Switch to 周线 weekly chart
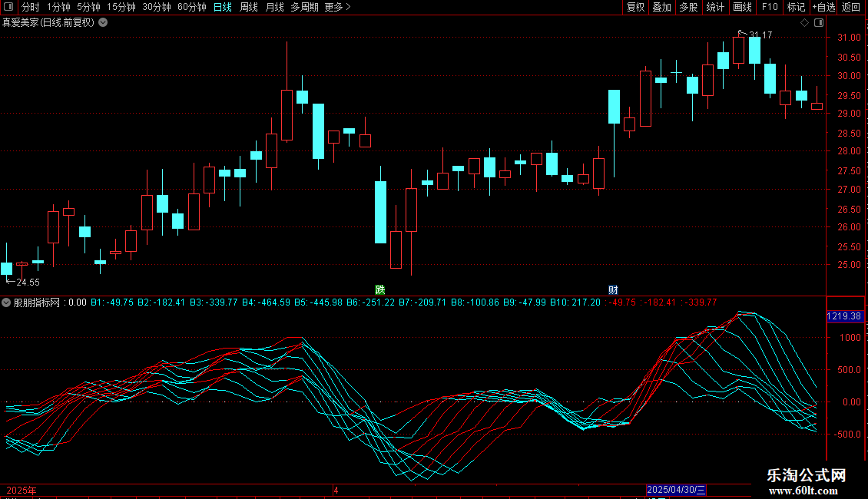Image resolution: width=868 pixels, height=499 pixels. 249,7
